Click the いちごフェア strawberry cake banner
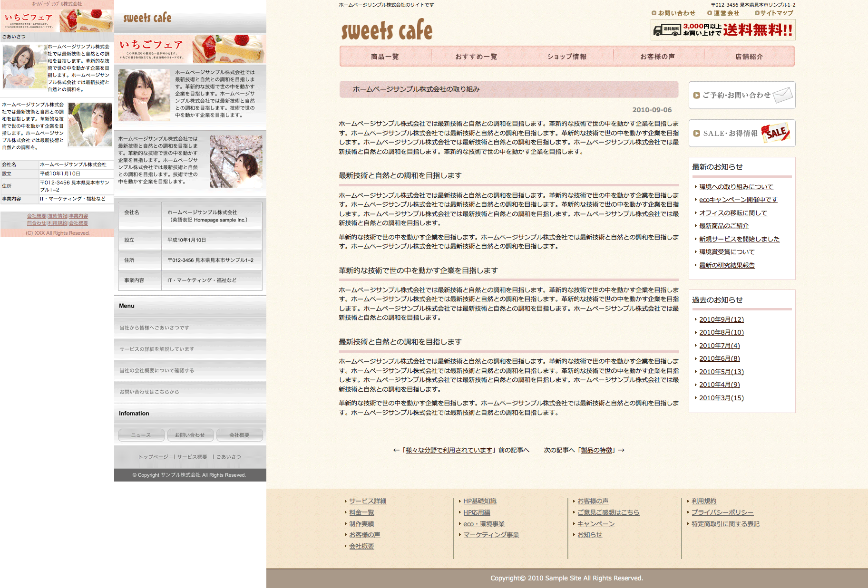 [190, 49]
